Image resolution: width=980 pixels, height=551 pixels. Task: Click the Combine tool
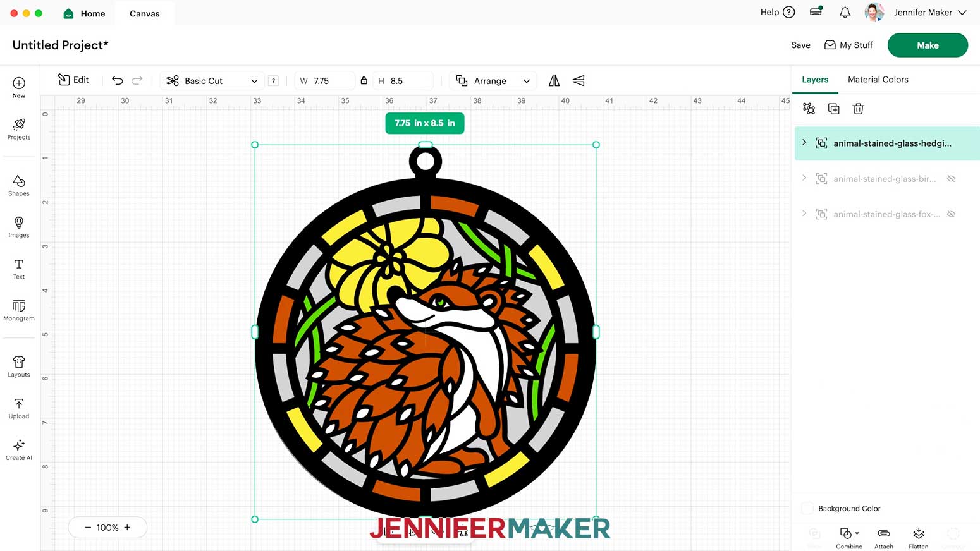(848, 538)
